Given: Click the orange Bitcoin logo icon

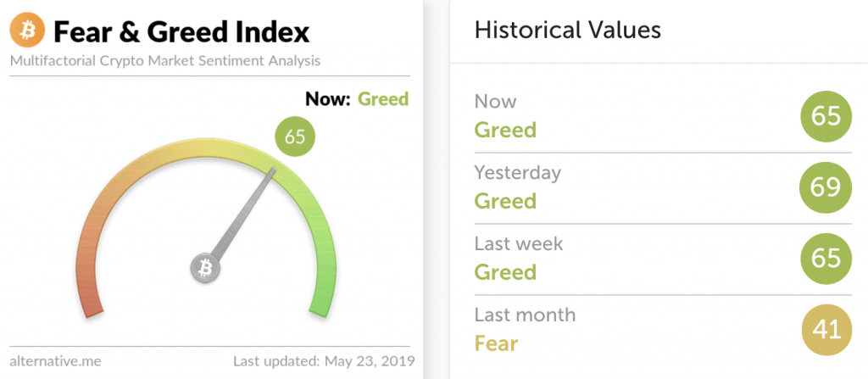Looking at the screenshot, I should pos(27,32).
